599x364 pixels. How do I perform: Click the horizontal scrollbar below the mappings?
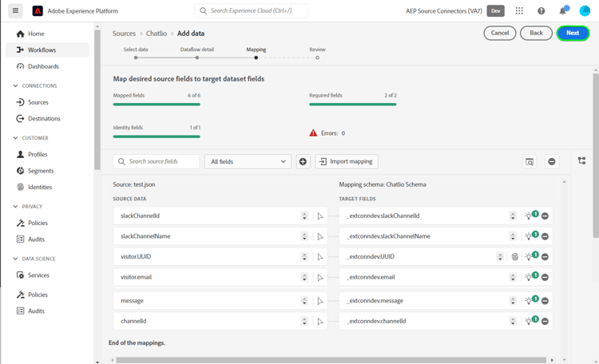pyautogui.click(x=331, y=360)
